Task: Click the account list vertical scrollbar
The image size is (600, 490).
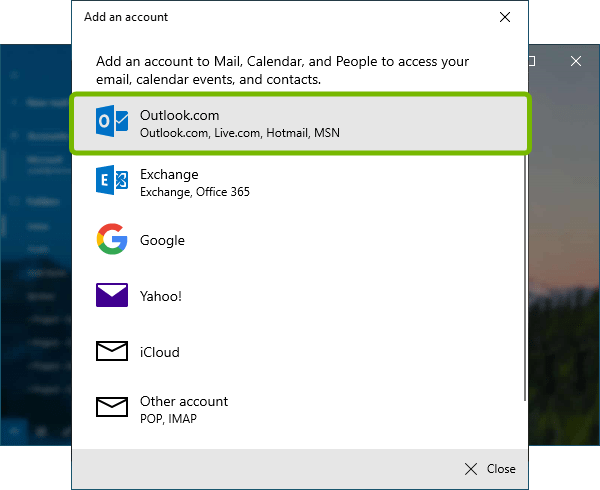Action: coord(525,278)
